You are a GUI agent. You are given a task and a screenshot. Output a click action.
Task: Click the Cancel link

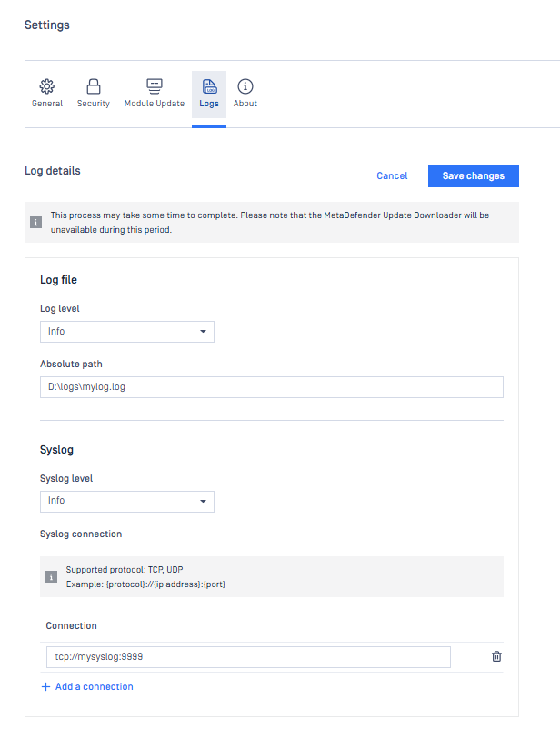pos(392,175)
